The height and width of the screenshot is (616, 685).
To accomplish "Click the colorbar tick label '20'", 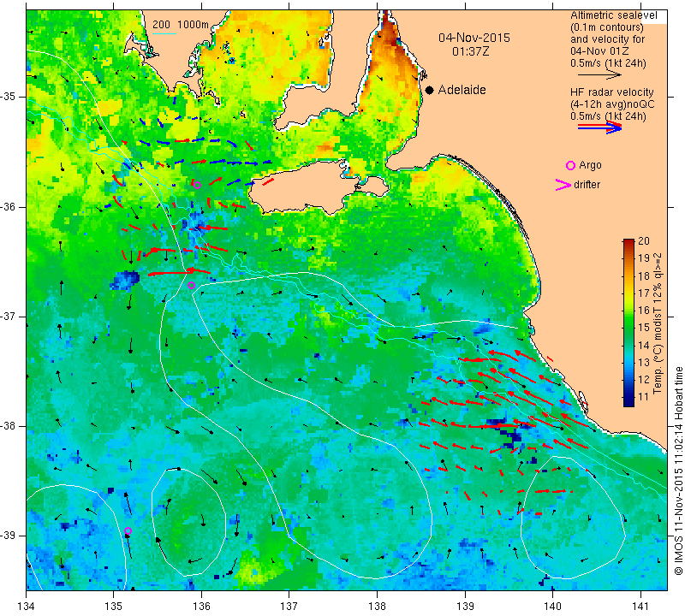I will coord(644,241).
